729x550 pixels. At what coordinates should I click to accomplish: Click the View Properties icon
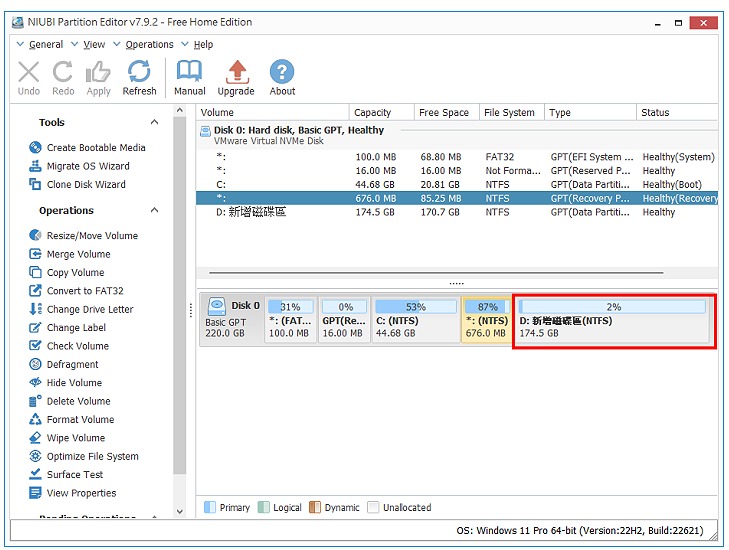tap(35, 493)
